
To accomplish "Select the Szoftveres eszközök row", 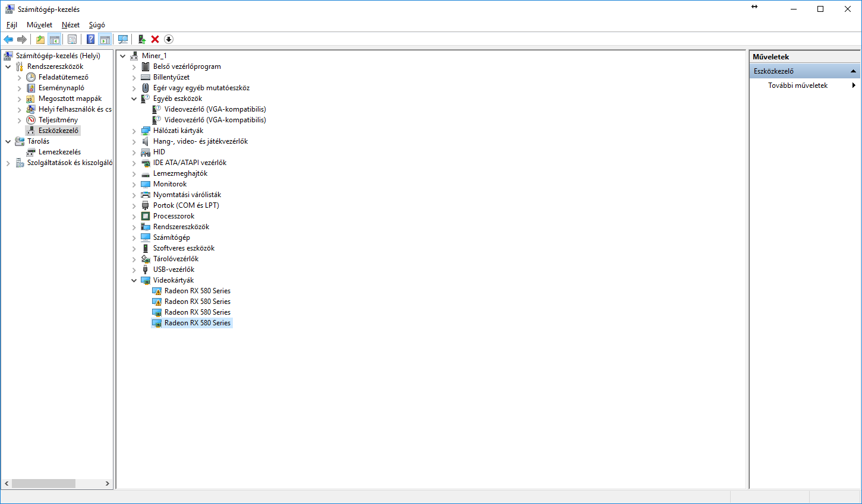I will pos(184,248).
